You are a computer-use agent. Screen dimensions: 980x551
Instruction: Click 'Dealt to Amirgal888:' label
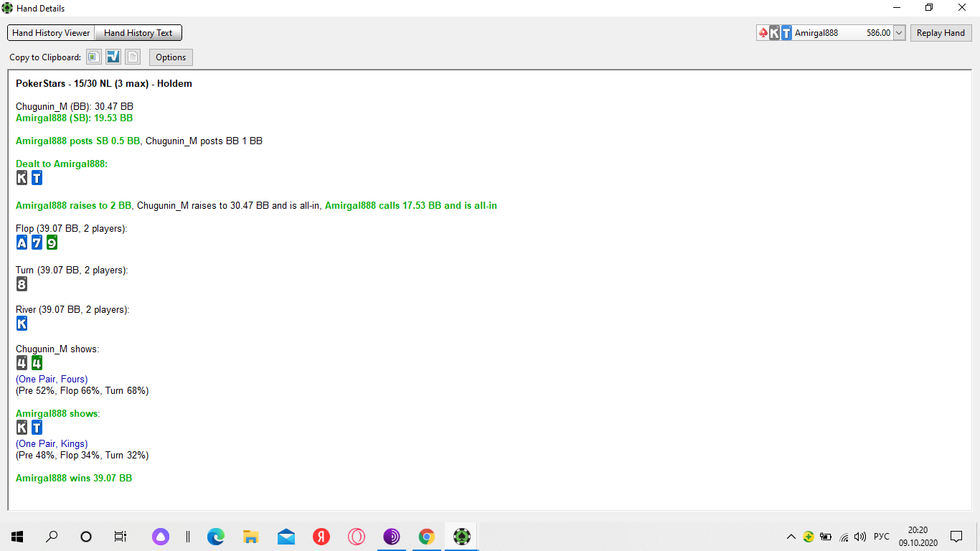tap(62, 164)
